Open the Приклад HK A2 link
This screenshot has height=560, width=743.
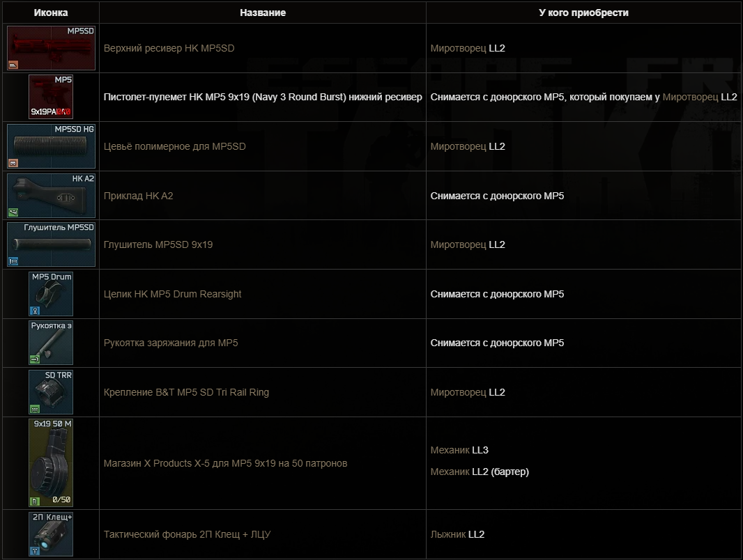(x=139, y=196)
